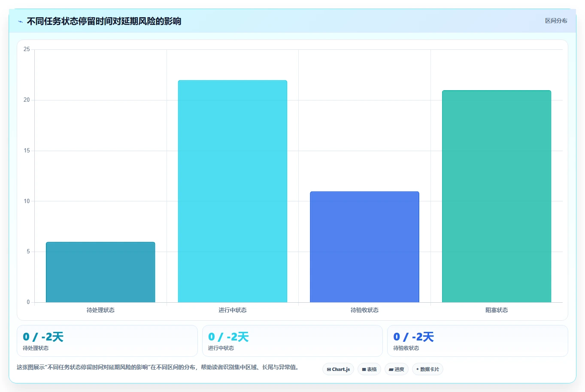
Task: Click the Chart.js tag chip
Action: (x=338, y=369)
